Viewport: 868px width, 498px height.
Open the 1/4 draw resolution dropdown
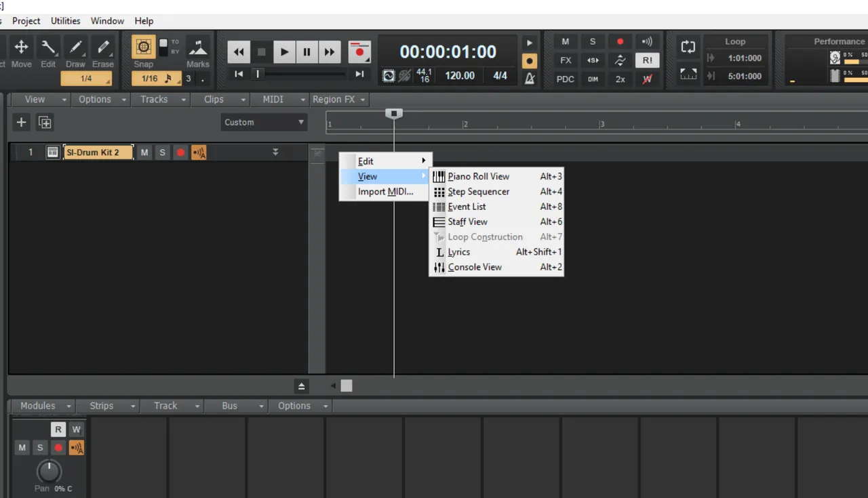tap(87, 79)
